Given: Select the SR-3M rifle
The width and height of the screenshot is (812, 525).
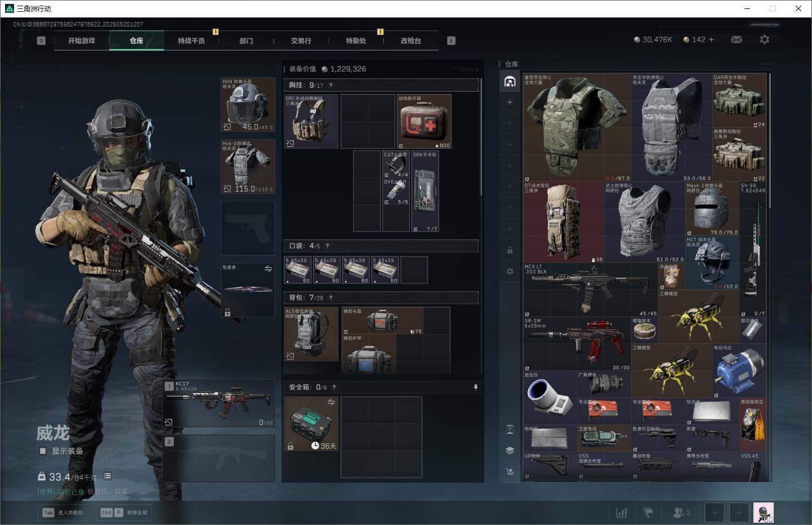Looking at the screenshot, I should 577,344.
